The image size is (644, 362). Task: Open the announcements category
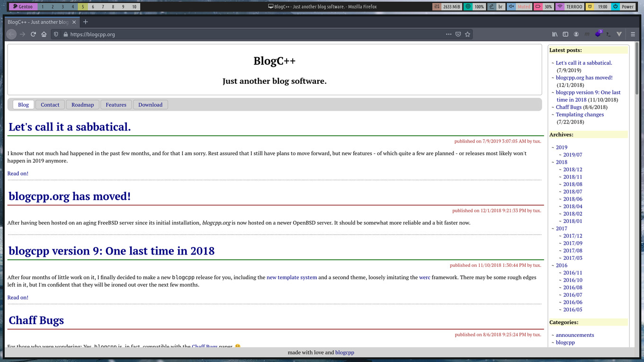tap(575, 335)
